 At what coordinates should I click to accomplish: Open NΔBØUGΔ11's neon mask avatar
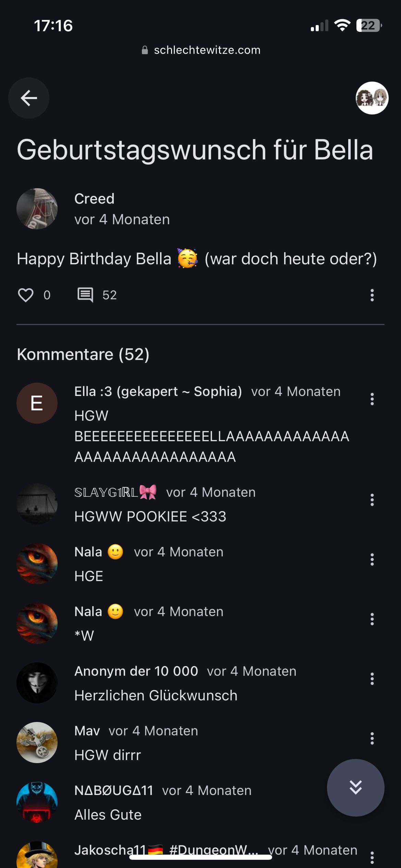(x=37, y=802)
